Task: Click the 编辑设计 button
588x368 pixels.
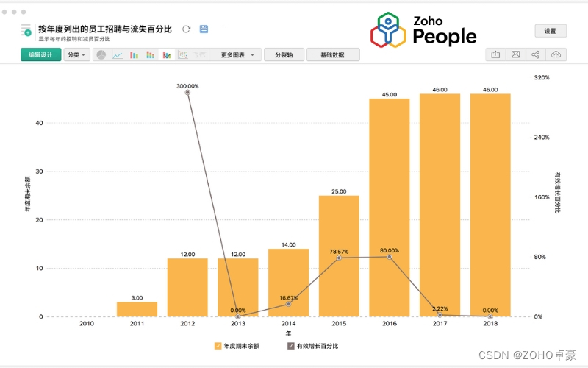Action: [x=41, y=54]
